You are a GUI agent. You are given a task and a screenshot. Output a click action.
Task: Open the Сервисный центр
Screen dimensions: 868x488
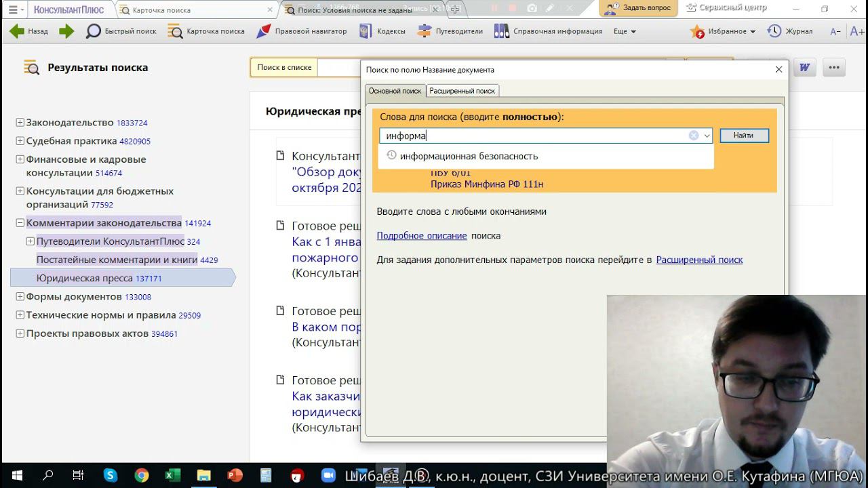[726, 8]
